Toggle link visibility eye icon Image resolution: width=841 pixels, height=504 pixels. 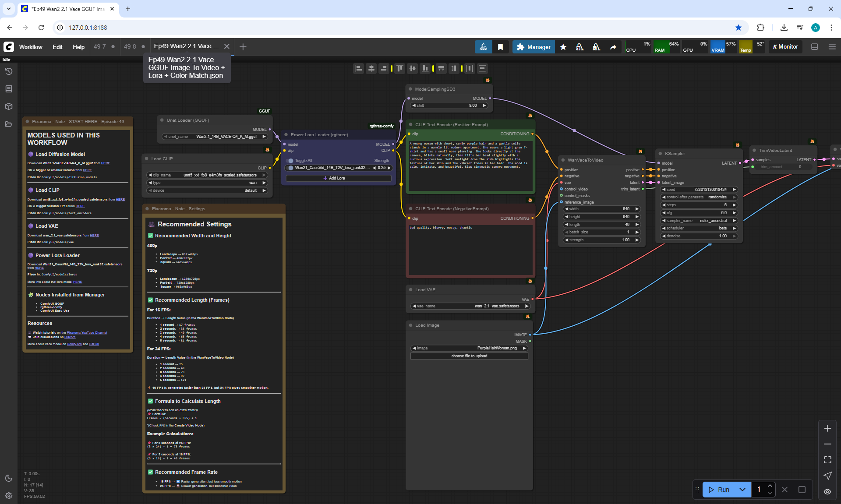(827, 491)
